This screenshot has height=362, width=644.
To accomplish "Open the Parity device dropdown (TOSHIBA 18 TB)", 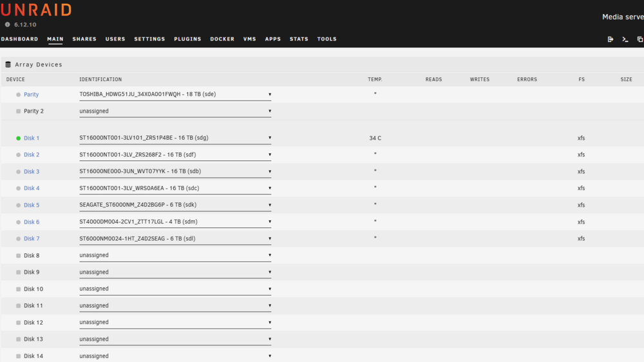I will click(175, 95).
